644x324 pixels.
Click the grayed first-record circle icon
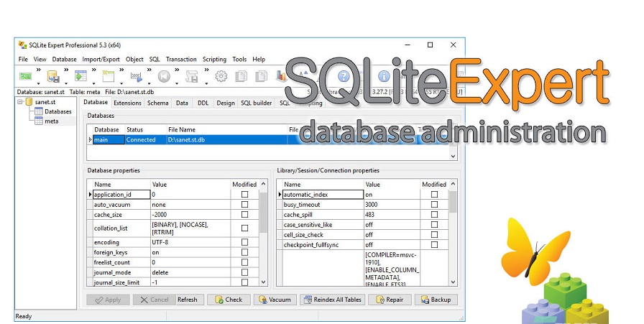coord(164,76)
